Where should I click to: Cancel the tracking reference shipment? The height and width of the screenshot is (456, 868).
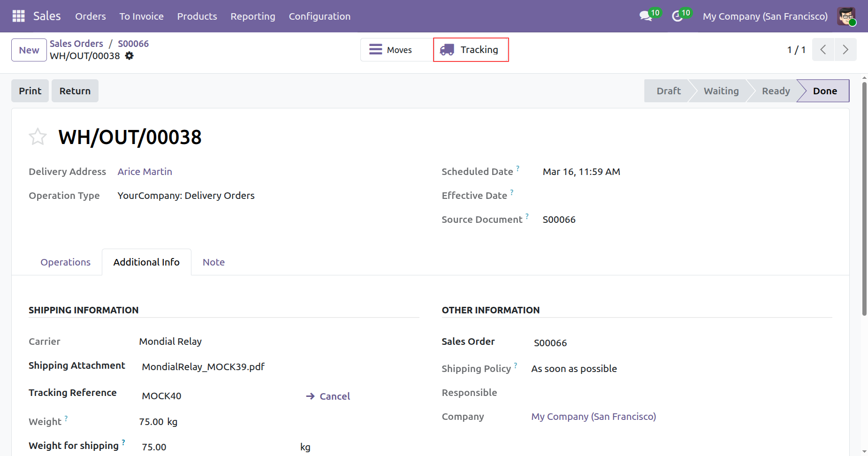coord(328,396)
